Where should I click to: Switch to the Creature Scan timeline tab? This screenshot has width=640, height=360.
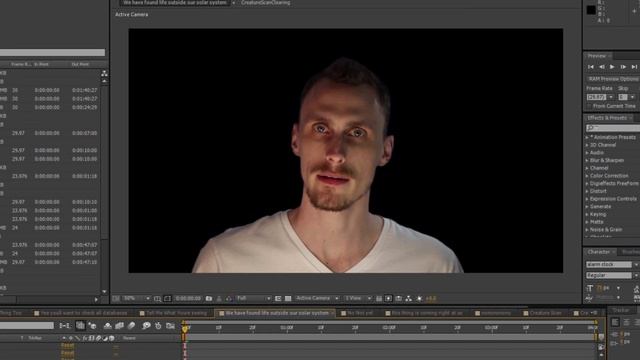point(542,313)
